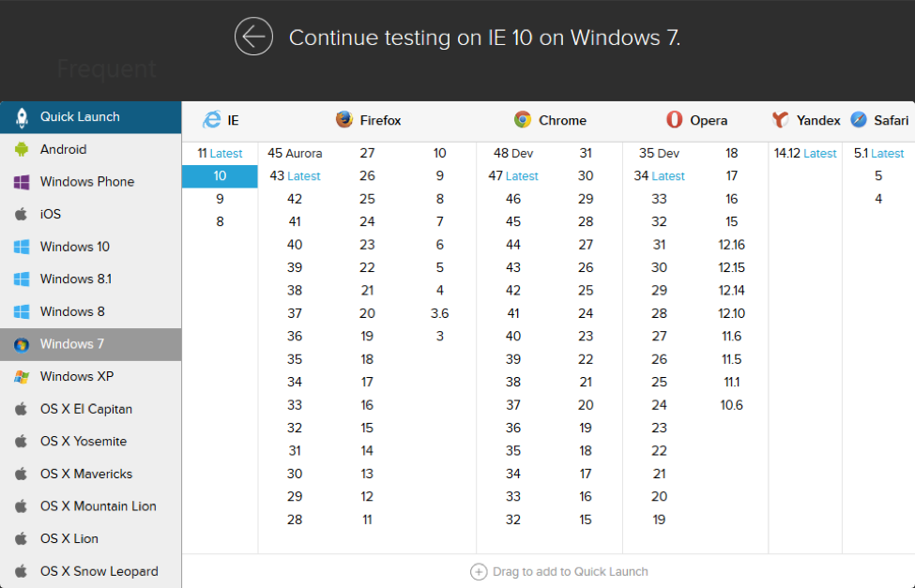
Task: Click the Chrome logo icon
Action: (523, 120)
